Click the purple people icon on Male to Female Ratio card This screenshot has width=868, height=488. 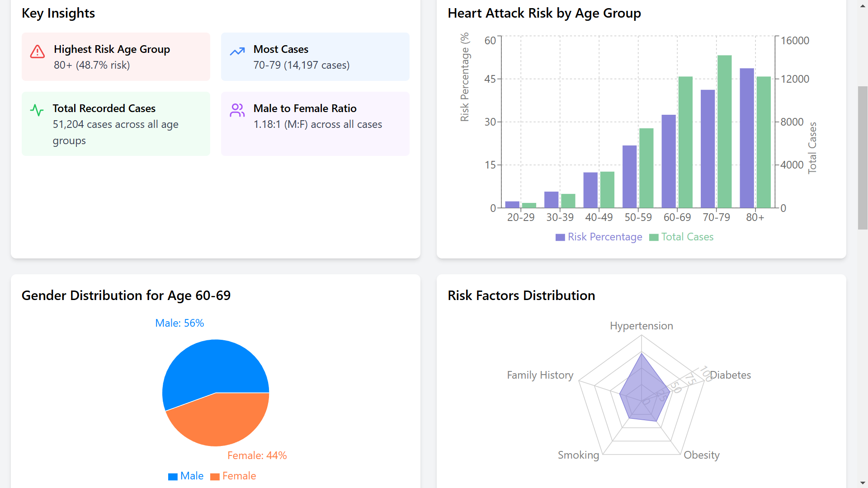point(237,110)
